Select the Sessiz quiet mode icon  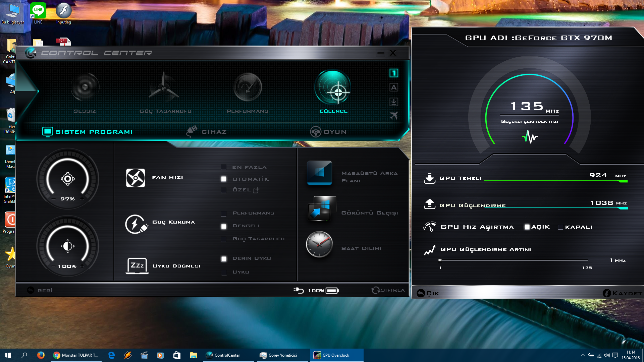click(85, 87)
